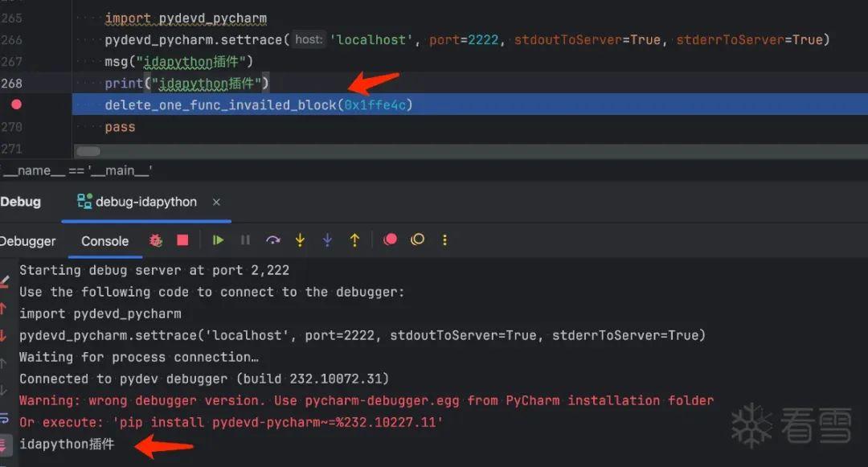868x467 pixels.
Task: Click the Stop red square icon
Action: [x=183, y=240]
